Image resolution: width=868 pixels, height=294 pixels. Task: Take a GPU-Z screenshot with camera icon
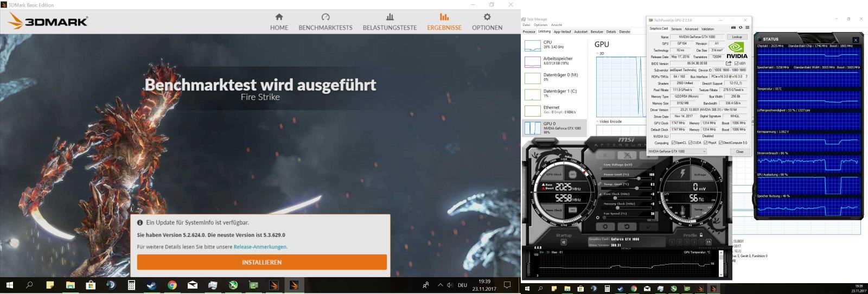tap(733, 28)
